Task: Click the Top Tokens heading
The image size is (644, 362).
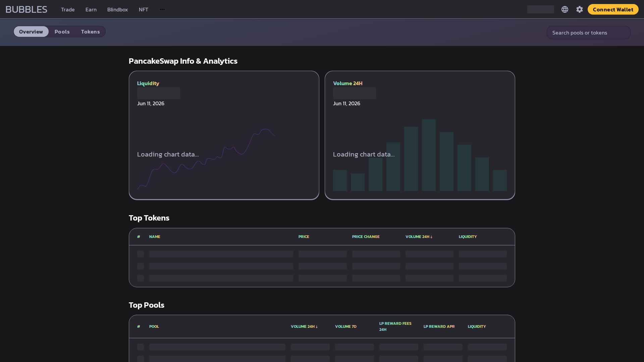Action: (x=149, y=218)
